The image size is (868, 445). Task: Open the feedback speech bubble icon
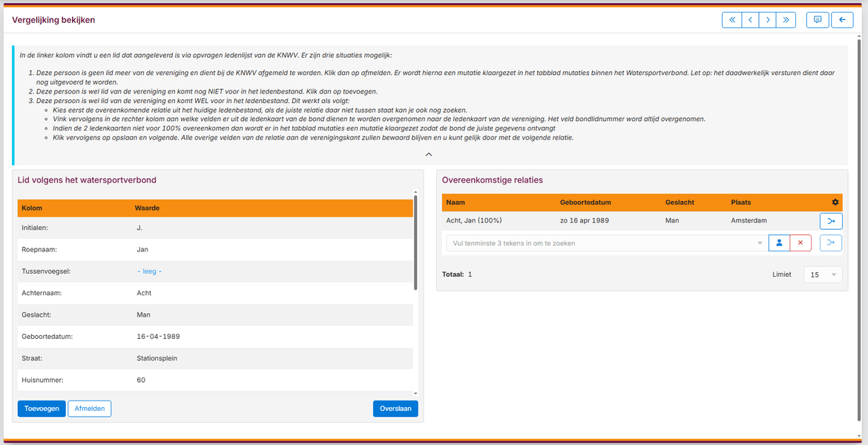click(x=818, y=20)
